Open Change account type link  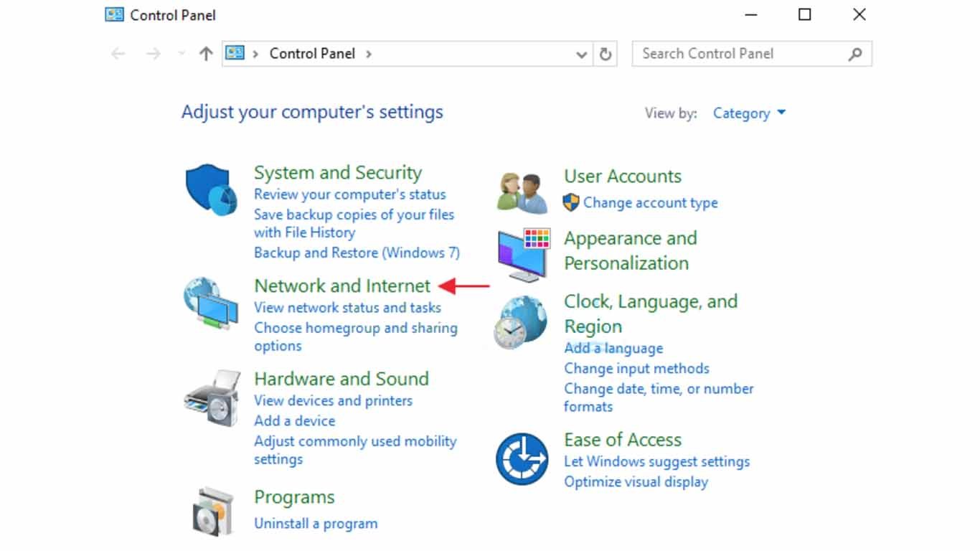[650, 203]
